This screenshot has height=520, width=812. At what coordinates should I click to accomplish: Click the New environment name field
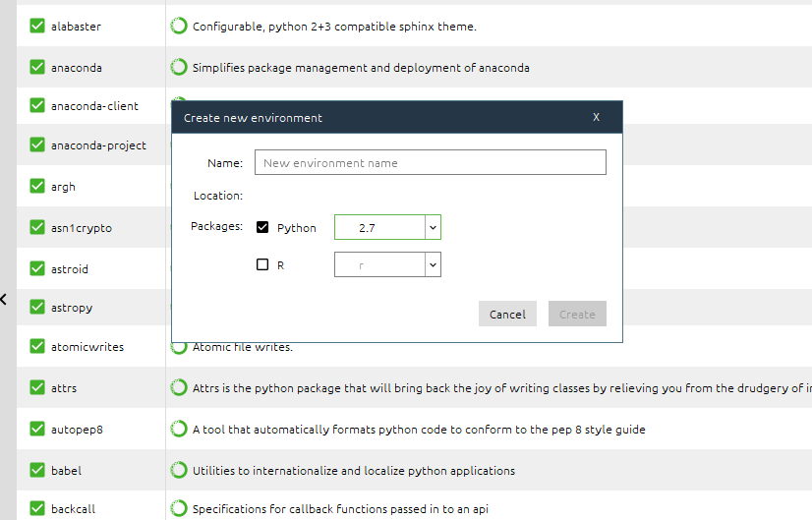(x=430, y=162)
